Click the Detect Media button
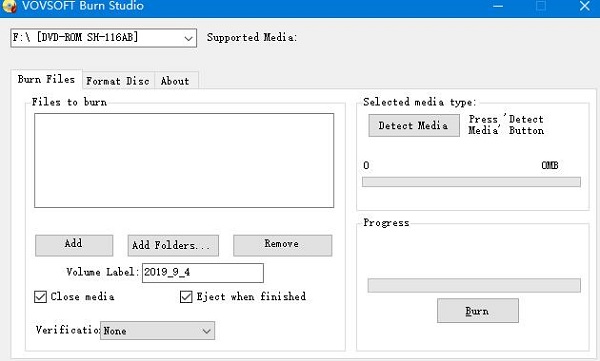 (414, 126)
